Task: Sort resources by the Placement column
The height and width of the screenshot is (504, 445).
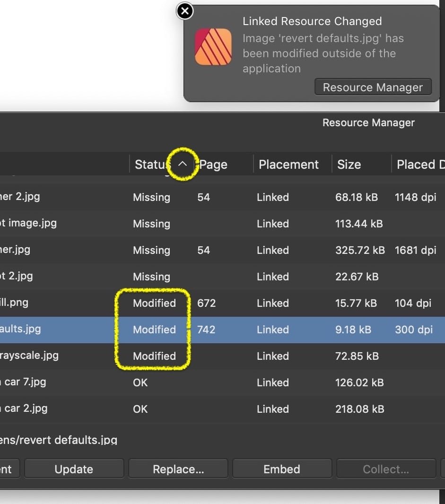Action: 288,165
